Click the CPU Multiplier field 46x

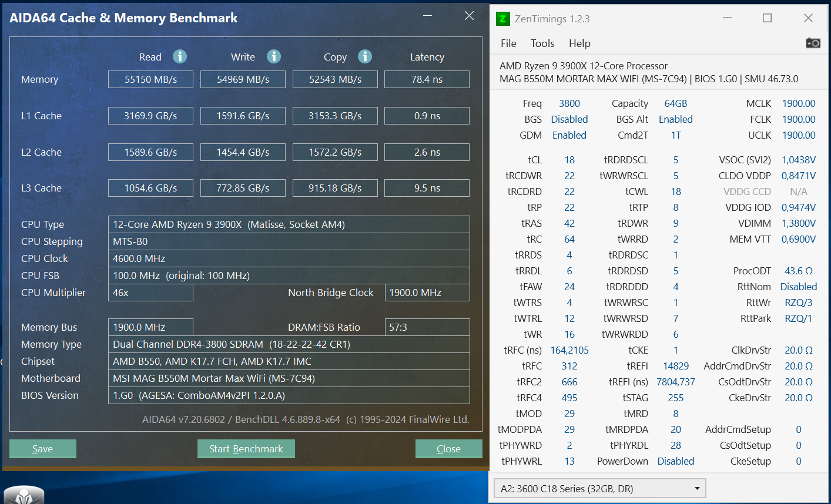point(150,293)
